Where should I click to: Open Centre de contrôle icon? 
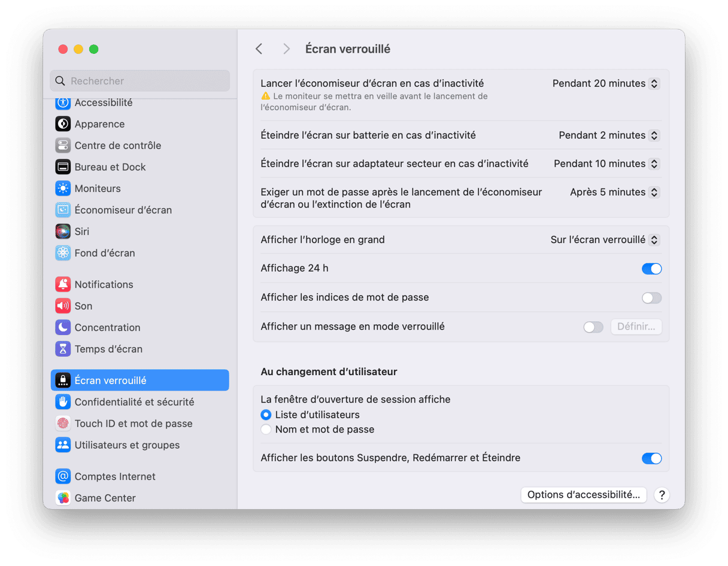[x=63, y=145]
